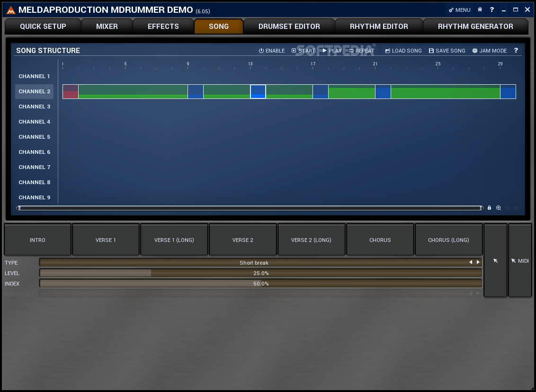Click the INDEX slider at 50.0%
The image size is (536, 392).
[260, 283]
